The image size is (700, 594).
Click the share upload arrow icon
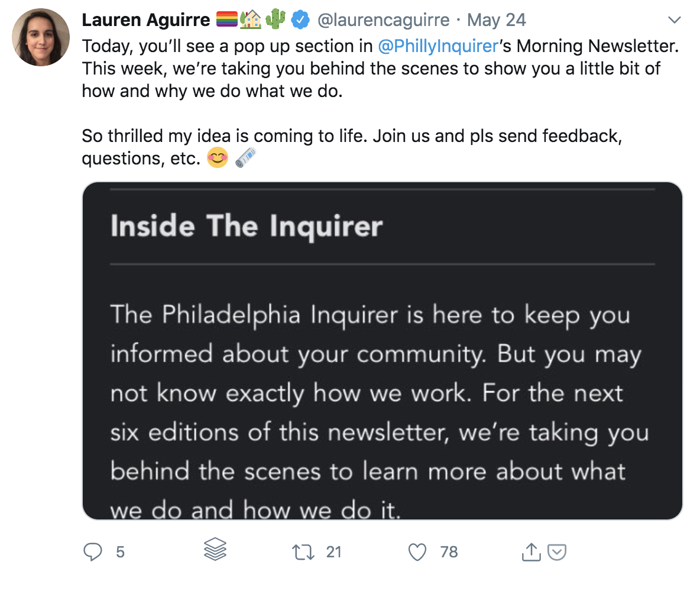(530, 552)
